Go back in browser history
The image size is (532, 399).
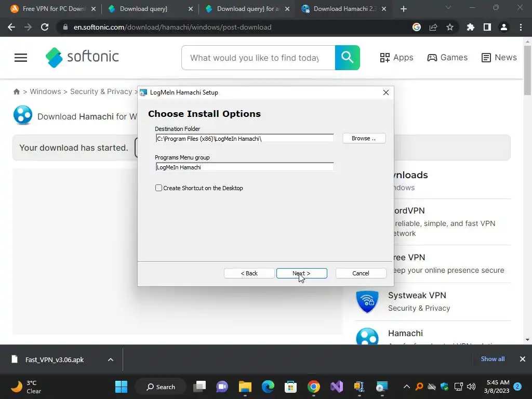click(11, 27)
